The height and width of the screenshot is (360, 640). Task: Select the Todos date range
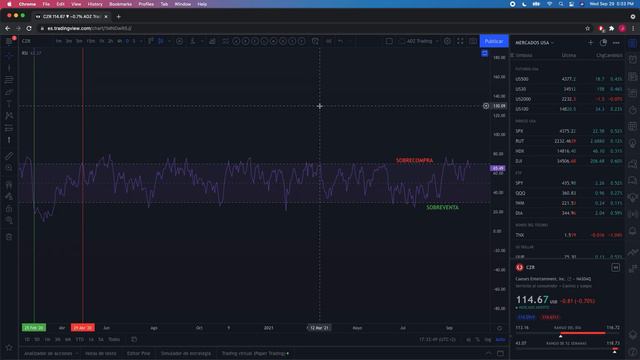114,340
